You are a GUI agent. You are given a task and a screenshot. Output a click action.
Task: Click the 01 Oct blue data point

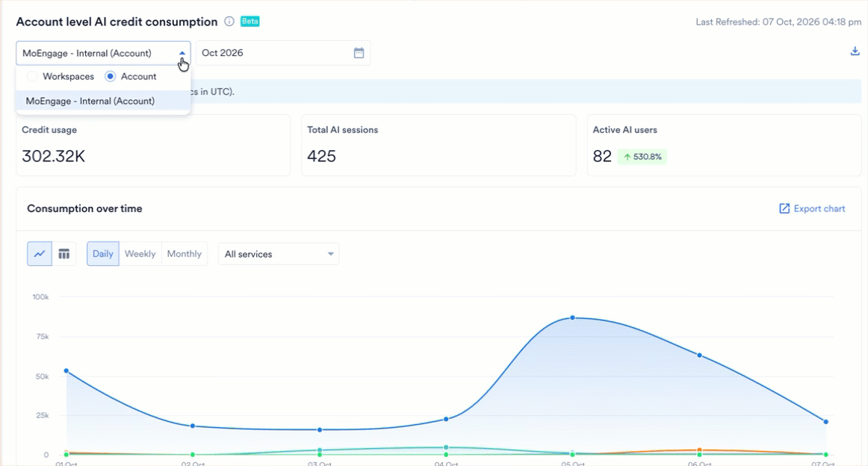[66, 371]
